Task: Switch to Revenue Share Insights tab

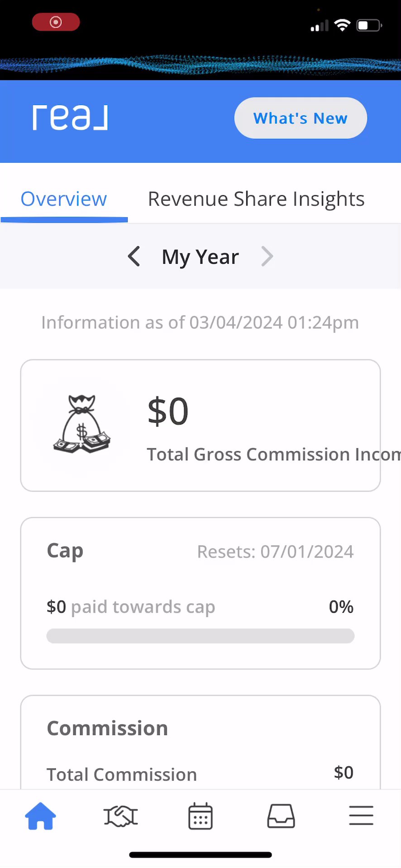Action: tap(256, 199)
